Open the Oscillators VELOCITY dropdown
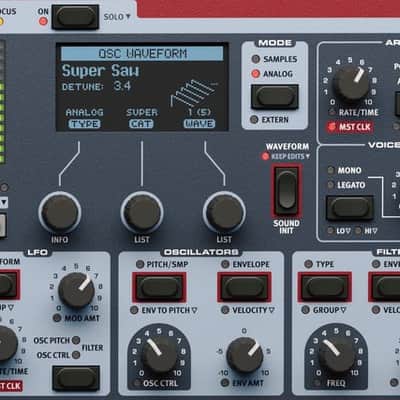 click(253, 310)
